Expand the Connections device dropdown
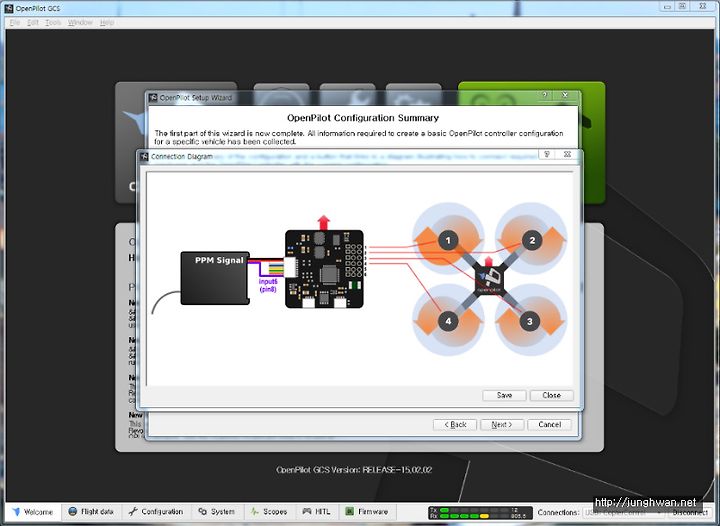720x526 pixels. [624, 512]
